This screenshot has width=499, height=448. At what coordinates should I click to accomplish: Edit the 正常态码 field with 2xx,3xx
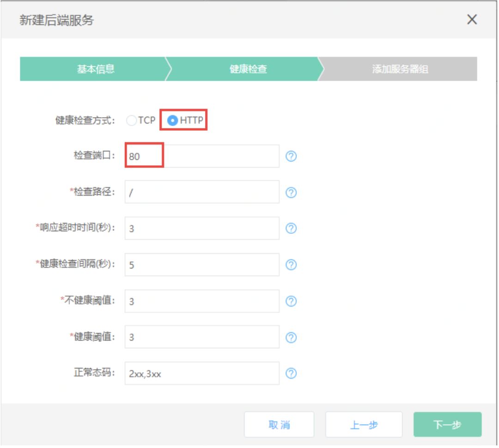pos(202,373)
